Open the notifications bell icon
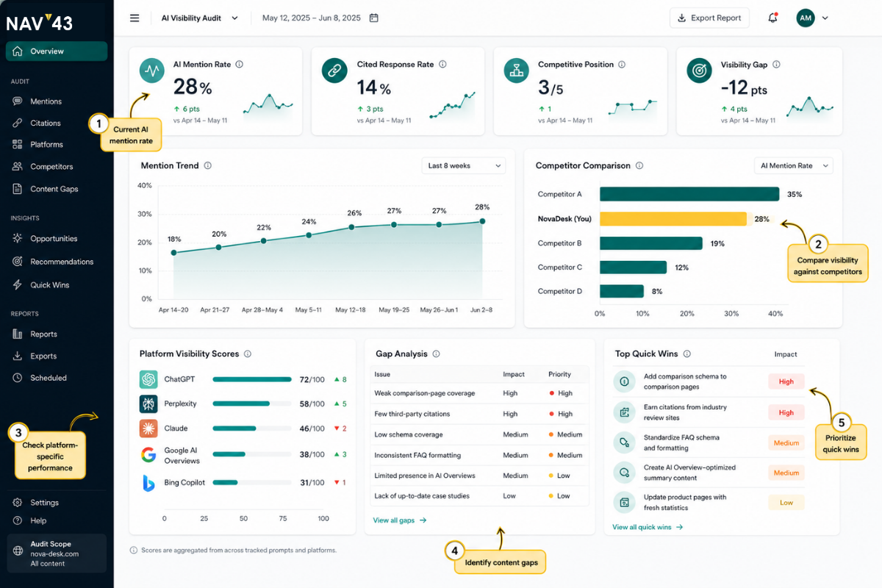882x588 pixels. pyautogui.click(x=772, y=18)
